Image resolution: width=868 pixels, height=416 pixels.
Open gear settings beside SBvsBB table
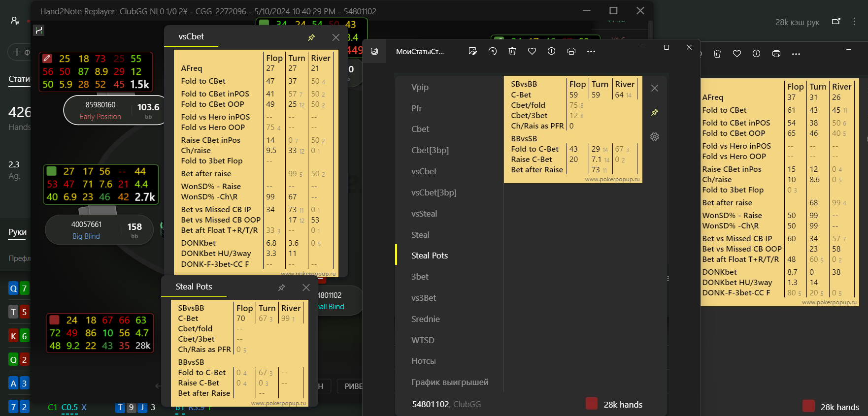(655, 137)
